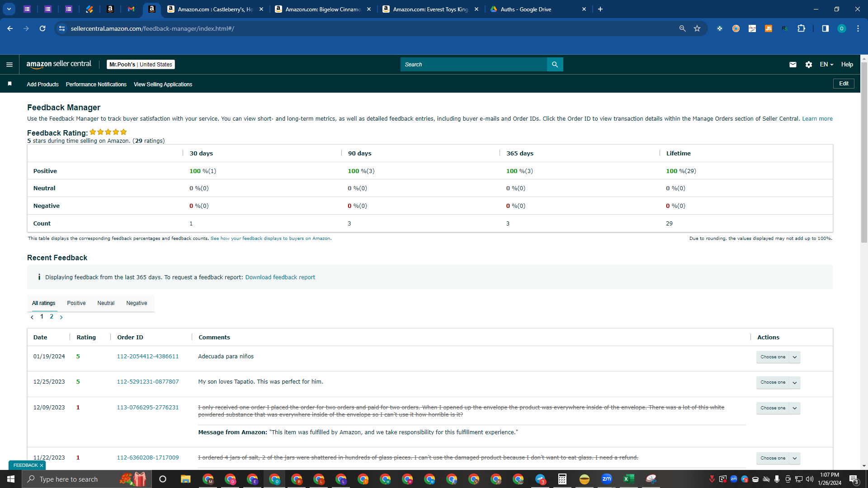Click the Add Products link
The height and width of the screenshot is (488, 868).
pos(42,84)
